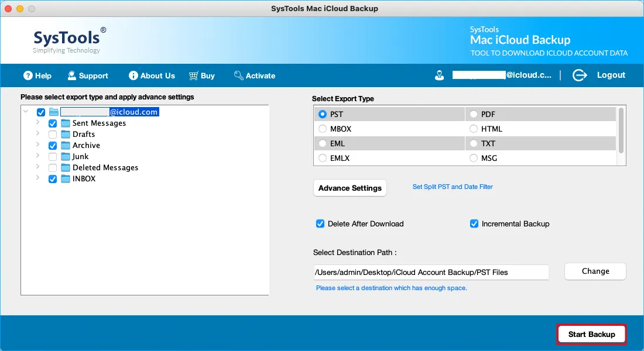
Task: Open the Advance Settings dialog
Action: click(x=350, y=188)
